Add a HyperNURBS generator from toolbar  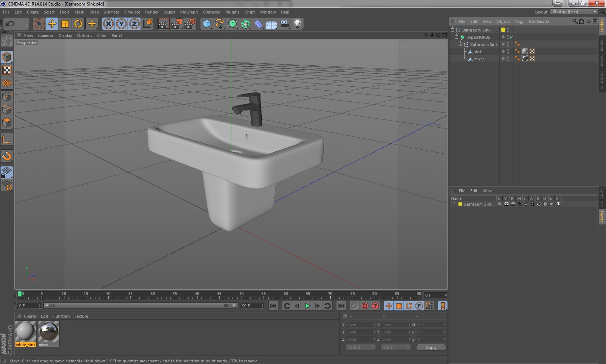(x=232, y=24)
